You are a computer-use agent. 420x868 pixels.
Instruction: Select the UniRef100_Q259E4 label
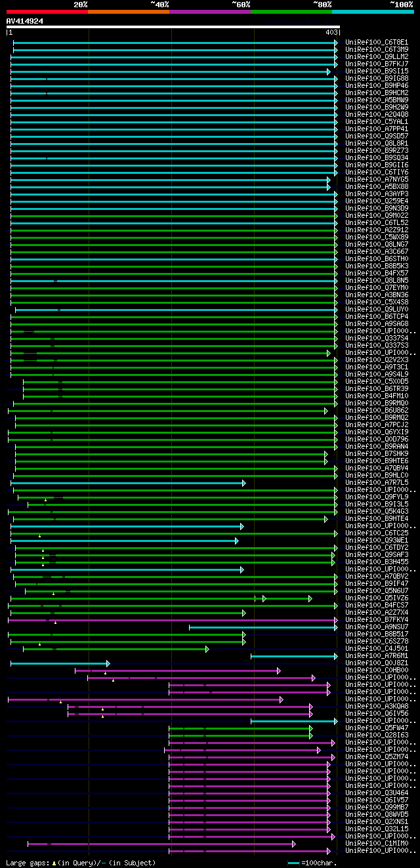pos(377,201)
